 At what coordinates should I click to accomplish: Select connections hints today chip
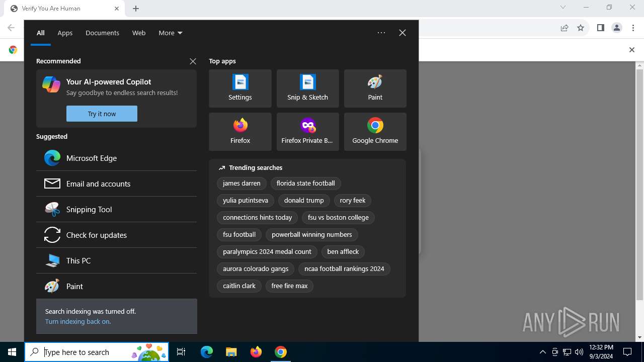pyautogui.click(x=258, y=218)
